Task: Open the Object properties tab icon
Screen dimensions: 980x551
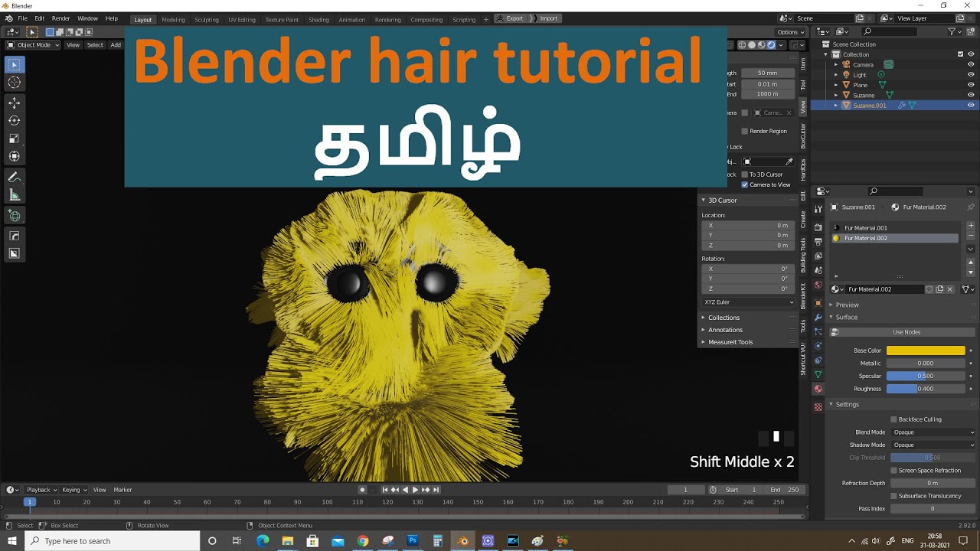Action: (x=818, y=303)
